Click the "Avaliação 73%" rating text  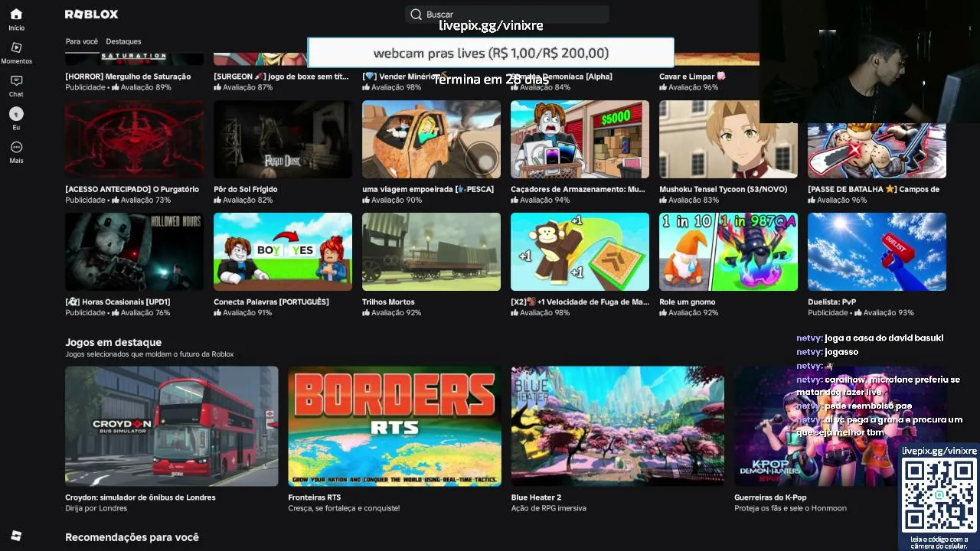(145, 200)
